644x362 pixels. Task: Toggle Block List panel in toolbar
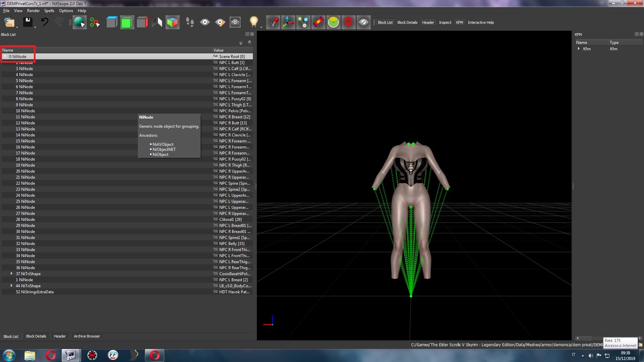pyautogui.click(x=385, y=22)
